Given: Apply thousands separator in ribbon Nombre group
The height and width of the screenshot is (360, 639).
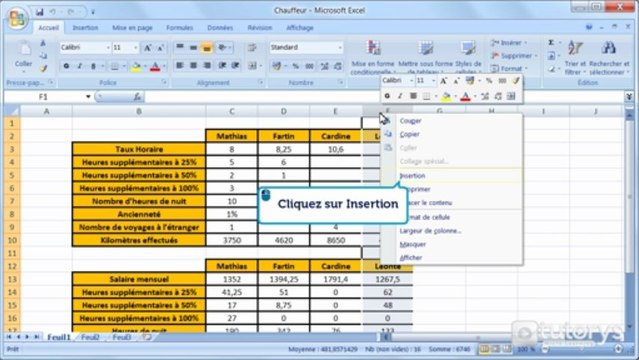Looking at the screenshot, I should click(310, 66).
